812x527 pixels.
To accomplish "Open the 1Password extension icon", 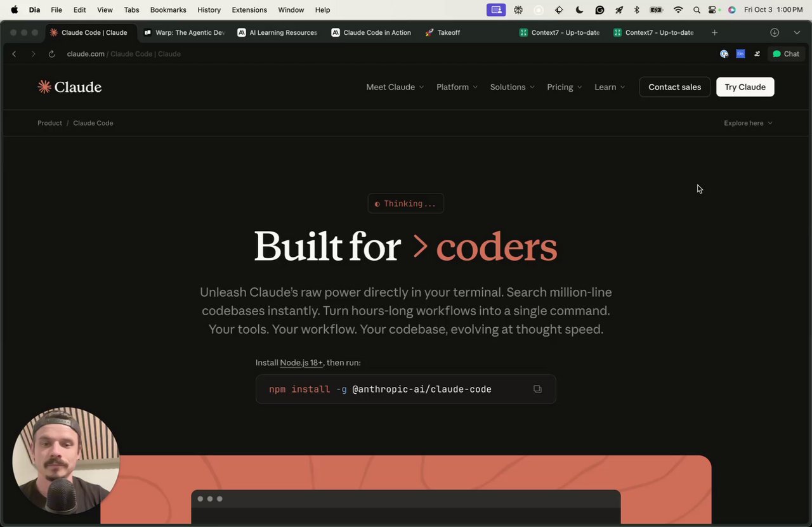I will 724,54.
